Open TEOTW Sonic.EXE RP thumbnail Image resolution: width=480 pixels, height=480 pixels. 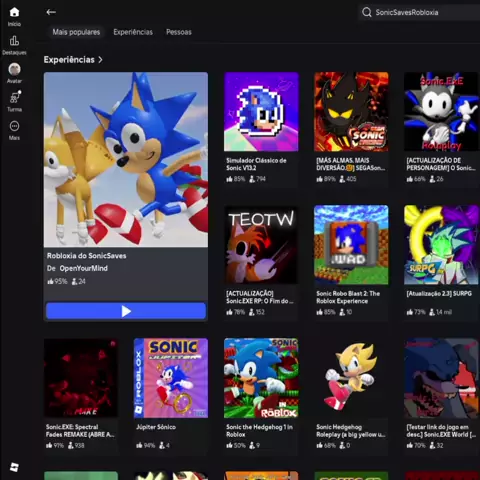tap(261, 245)
